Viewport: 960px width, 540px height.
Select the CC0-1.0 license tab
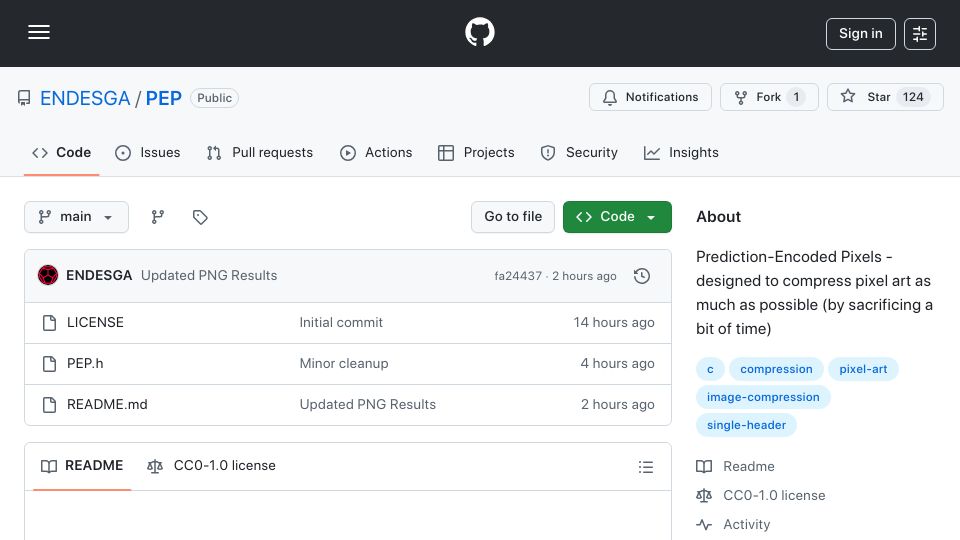click(x=211, y=466)
